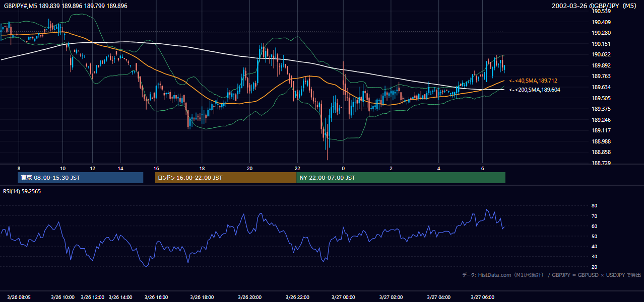Click the 3/26 14:00 date label
Image resolution: width=644 pixels, height=302 pixels.
coord(121,297)
